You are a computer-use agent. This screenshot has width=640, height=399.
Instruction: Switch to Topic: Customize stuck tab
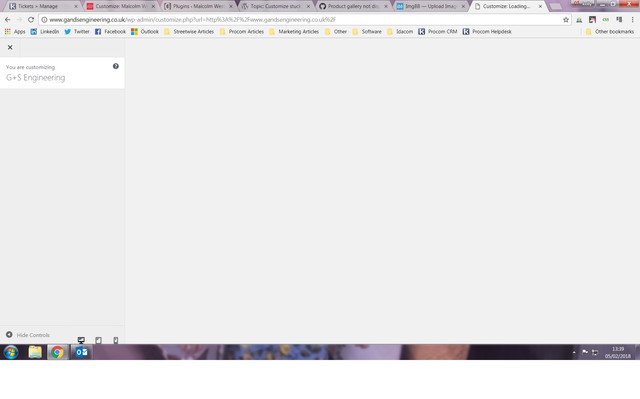276,6
